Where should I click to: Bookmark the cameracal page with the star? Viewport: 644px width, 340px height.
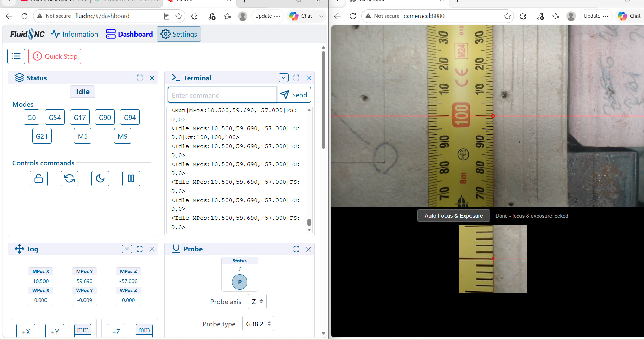tap(507, 16)
